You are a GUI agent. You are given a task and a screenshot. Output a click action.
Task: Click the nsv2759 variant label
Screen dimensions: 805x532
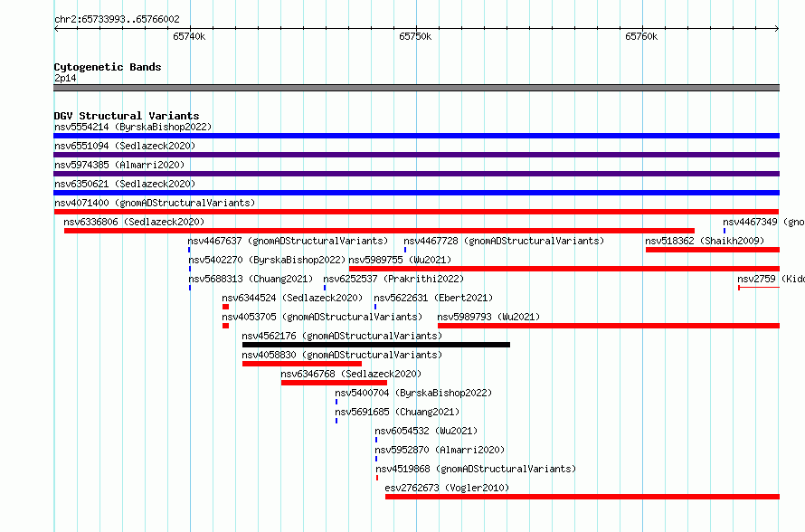coord(771,279)
